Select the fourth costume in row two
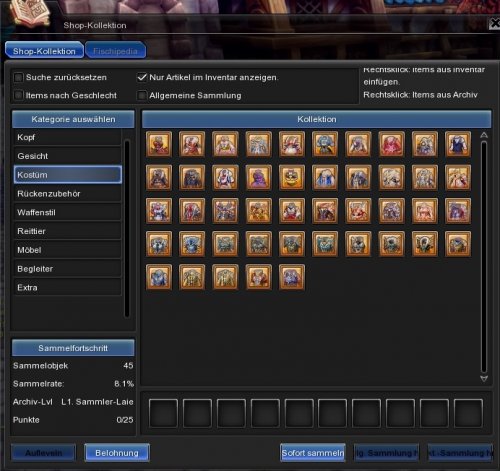 pyautogui.click(x=259, y=177)
